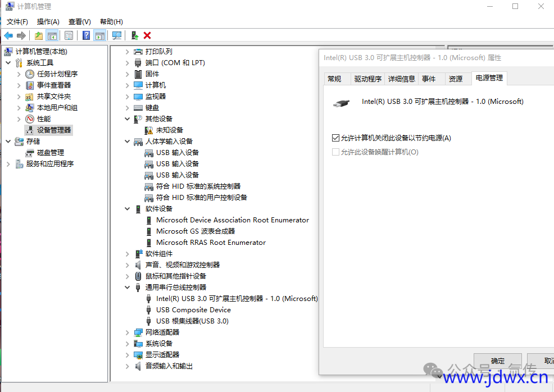
Task: Collapse the 存储 tree node
Action: [8, 142]
